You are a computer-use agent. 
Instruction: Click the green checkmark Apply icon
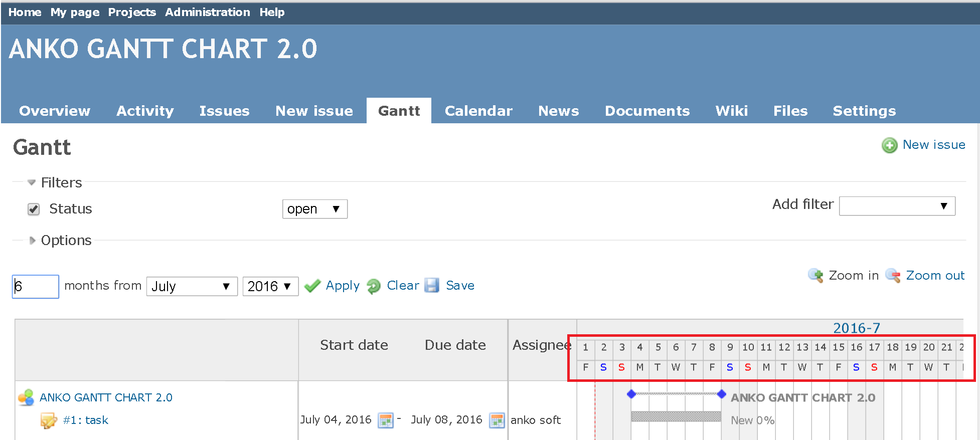coord(312,286)
